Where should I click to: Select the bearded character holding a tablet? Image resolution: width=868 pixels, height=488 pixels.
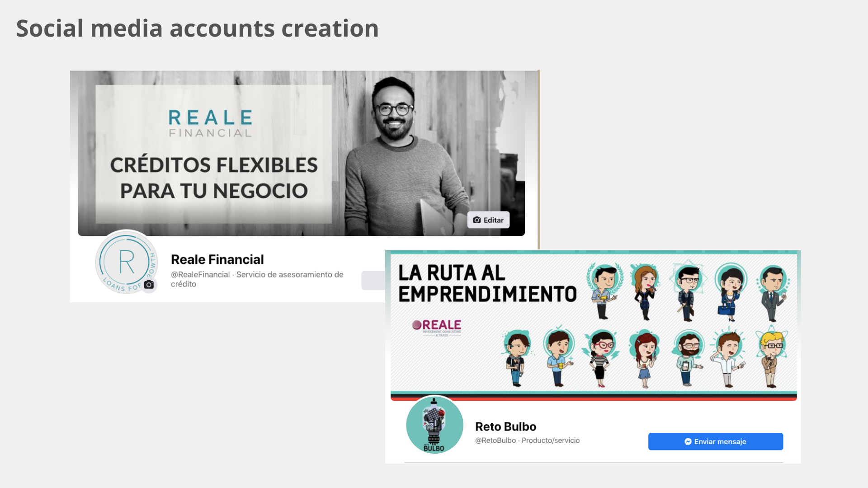click(x=688, y=358)
